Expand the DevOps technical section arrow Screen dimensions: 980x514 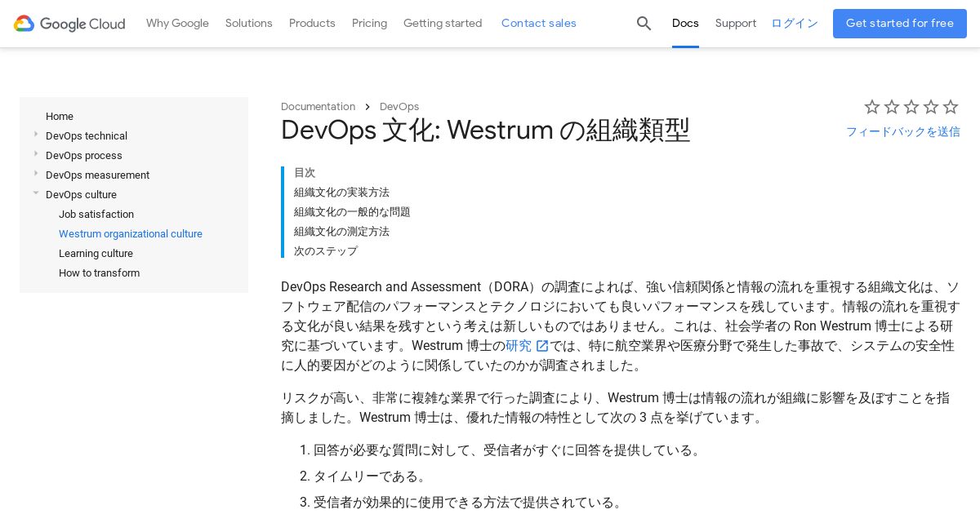pos(36,135)
